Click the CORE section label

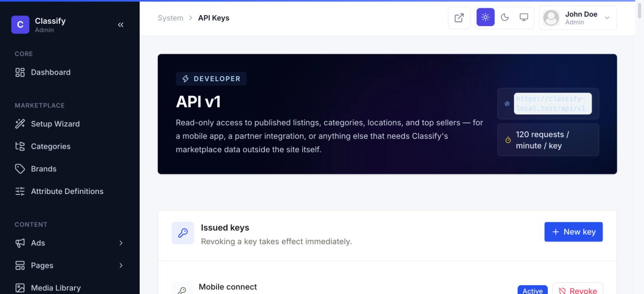(x=24, y=54)
